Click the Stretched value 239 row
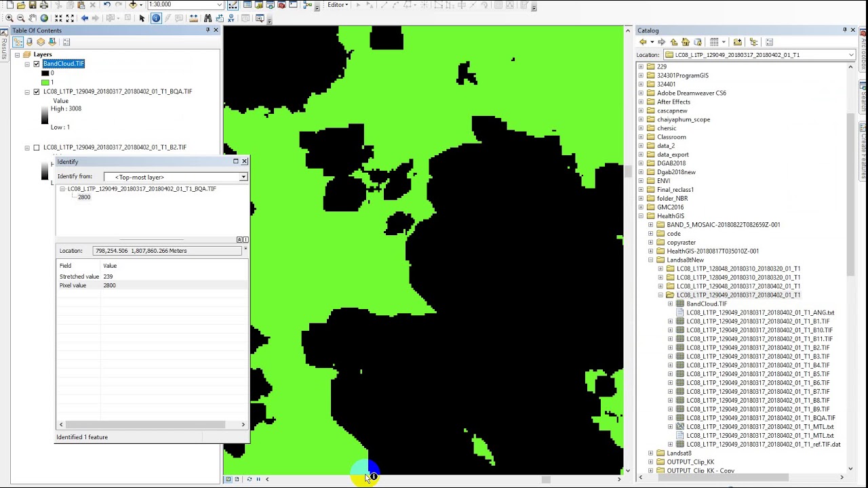868x488 pixels. click(x=152, y=277)
